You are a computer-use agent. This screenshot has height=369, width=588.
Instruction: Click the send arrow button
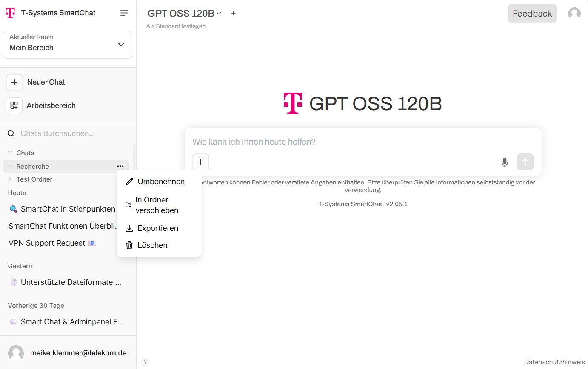click(525, 162)
